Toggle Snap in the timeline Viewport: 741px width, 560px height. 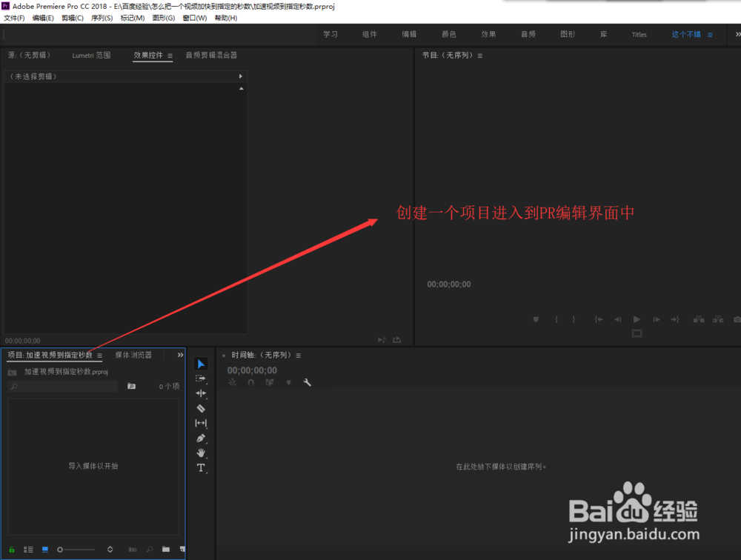(x=251, y=382)
